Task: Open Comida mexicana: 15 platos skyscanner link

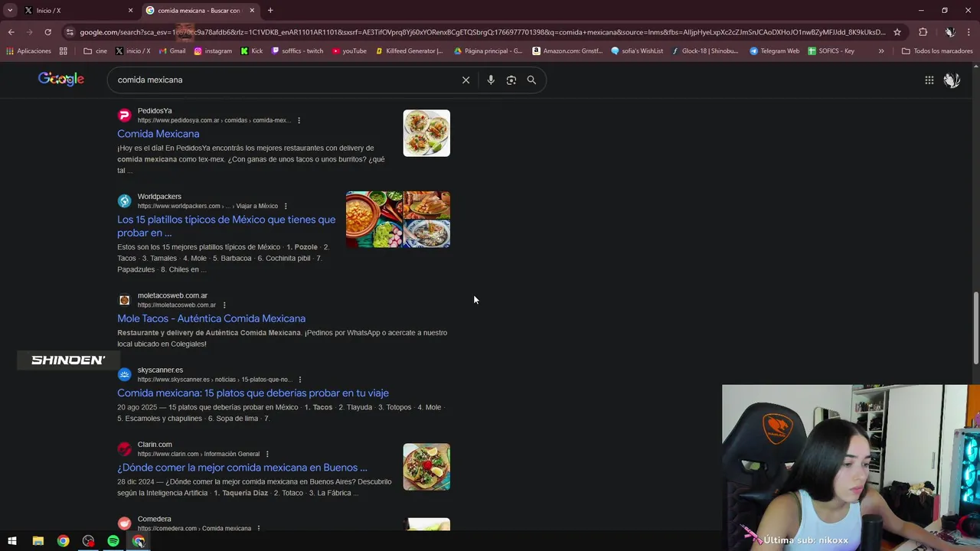Action: tap(253, 393)
